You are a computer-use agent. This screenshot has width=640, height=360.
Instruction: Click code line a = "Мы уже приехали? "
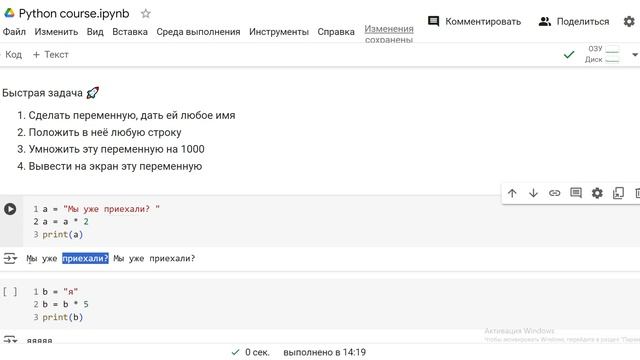101,209
